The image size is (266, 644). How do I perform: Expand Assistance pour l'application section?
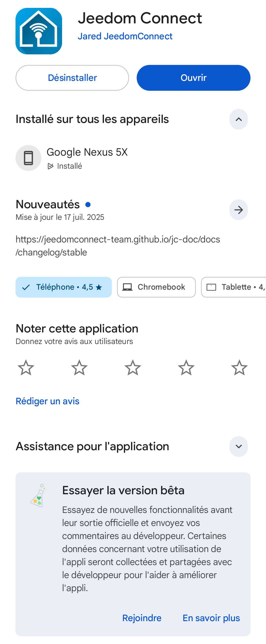(x=238, y=447)
